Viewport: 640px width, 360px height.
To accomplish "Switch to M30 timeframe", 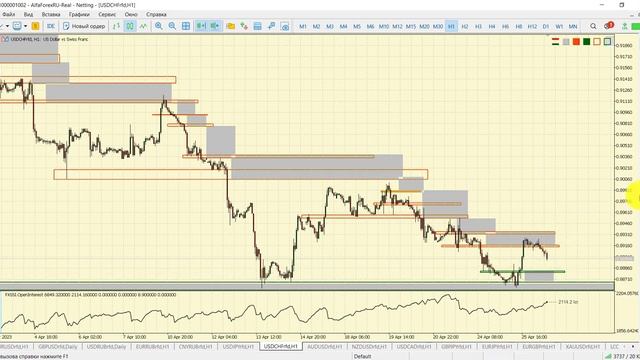I will tap(438, 26).
